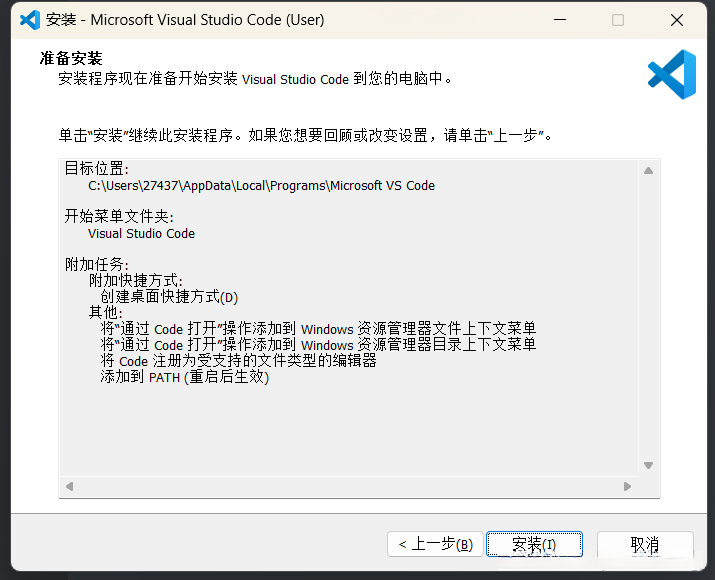The width and height of the screenshot is (715, 580).
Task: Click the horizontal scroll left arrow
Action: coord(70,487)
